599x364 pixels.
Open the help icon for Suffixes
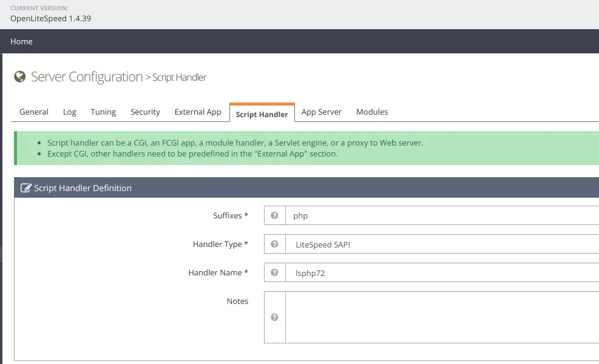(x=275, y=215)
